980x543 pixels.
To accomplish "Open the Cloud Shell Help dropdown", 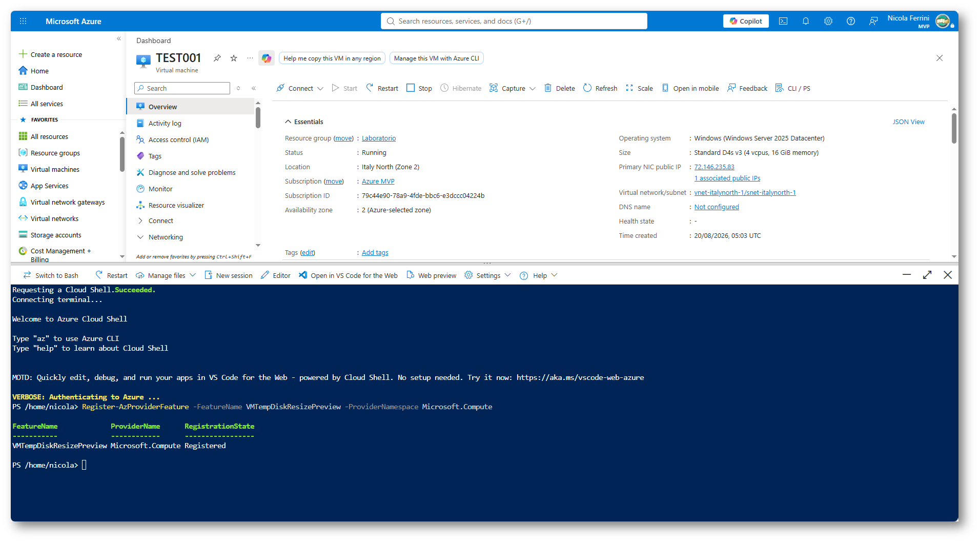I will coord(538,275).
